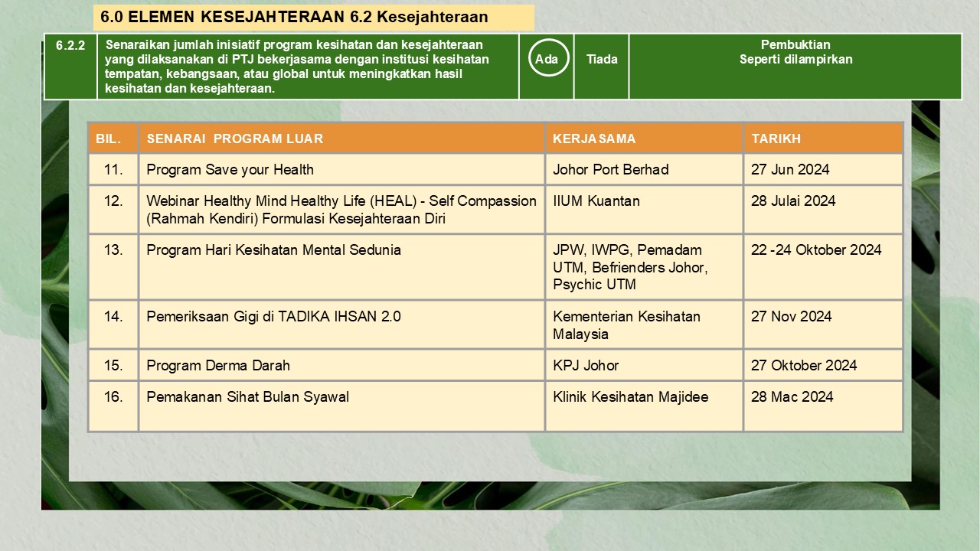Click the "28 Mac 2024" date cell

point(792,396)
